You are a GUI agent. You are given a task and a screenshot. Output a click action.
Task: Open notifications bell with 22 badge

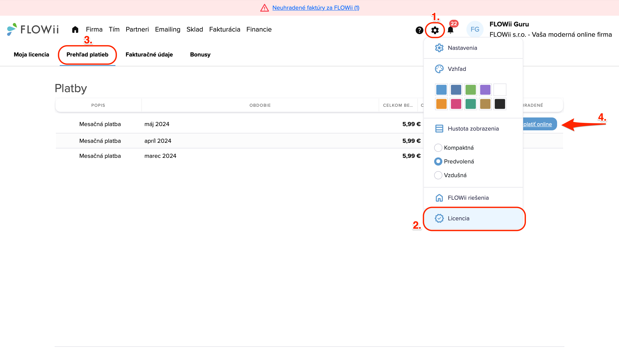click(x=450, y=30)
